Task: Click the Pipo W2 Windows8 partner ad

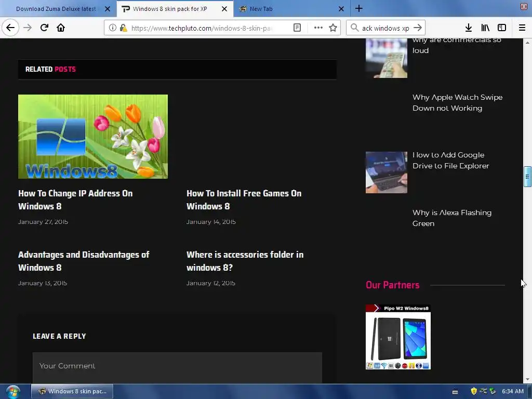Action: pyautogui.click(x=398, y=337)
